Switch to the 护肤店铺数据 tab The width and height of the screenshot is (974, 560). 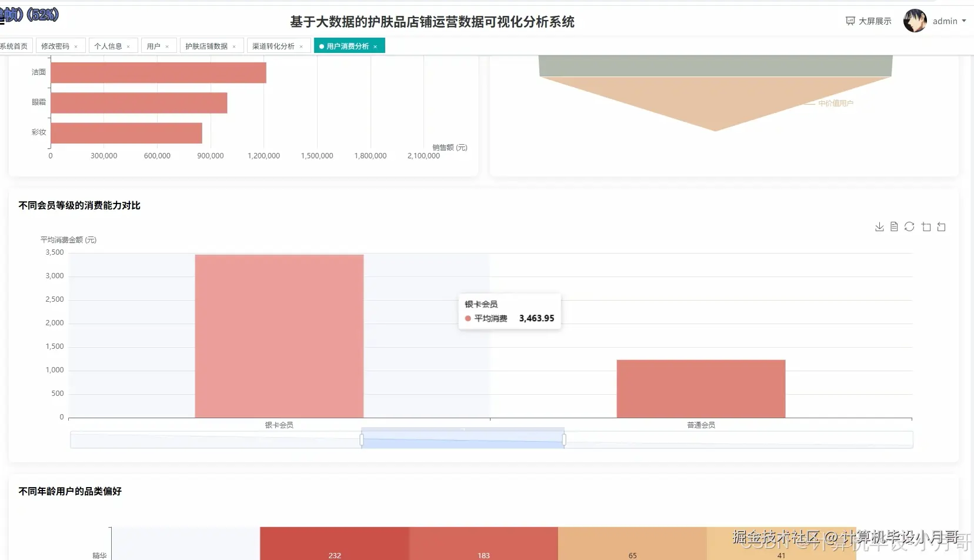[208, 45]
